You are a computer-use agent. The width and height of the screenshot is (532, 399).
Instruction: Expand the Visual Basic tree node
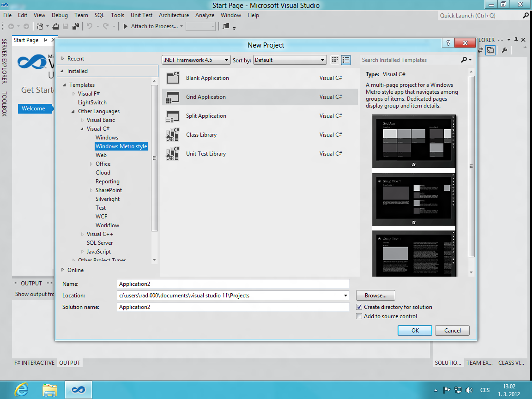83,120
